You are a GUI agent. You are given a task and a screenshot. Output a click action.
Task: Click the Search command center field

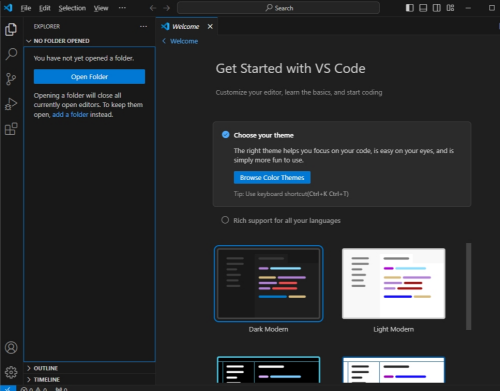(278, 8)
